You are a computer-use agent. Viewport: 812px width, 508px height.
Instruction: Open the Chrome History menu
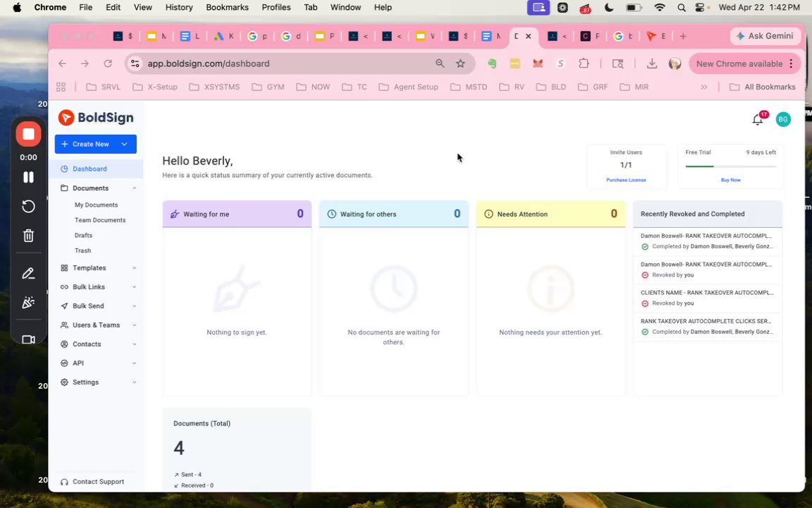[178, 7]
